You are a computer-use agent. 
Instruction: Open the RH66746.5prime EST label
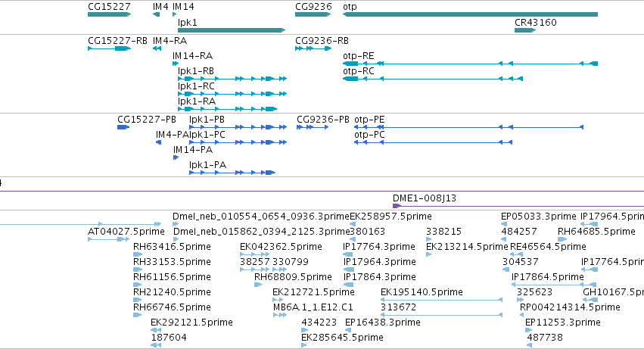(172, 307)
